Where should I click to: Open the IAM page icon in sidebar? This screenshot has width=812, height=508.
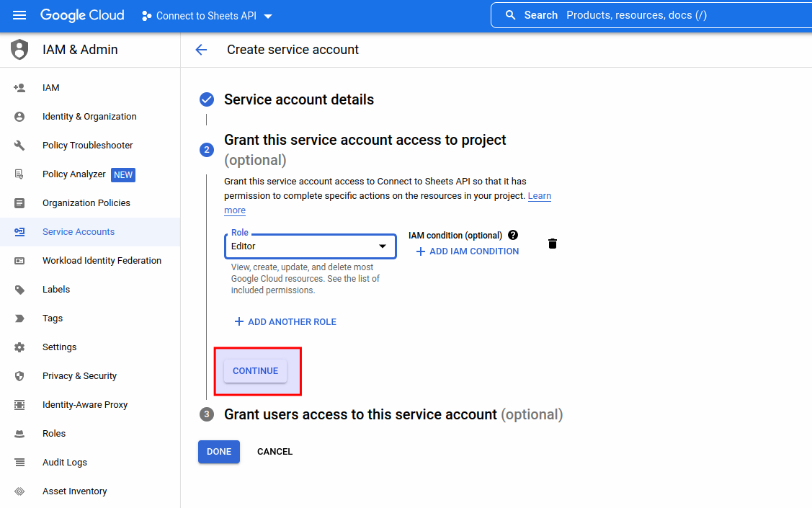click(x=19, y=87)
